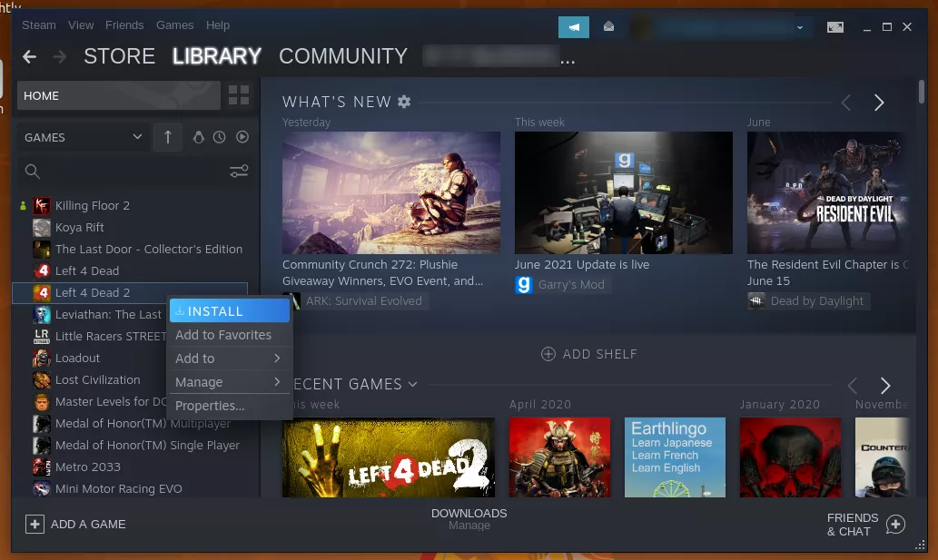Open Friends & Chat plus icon

[895, 524]
